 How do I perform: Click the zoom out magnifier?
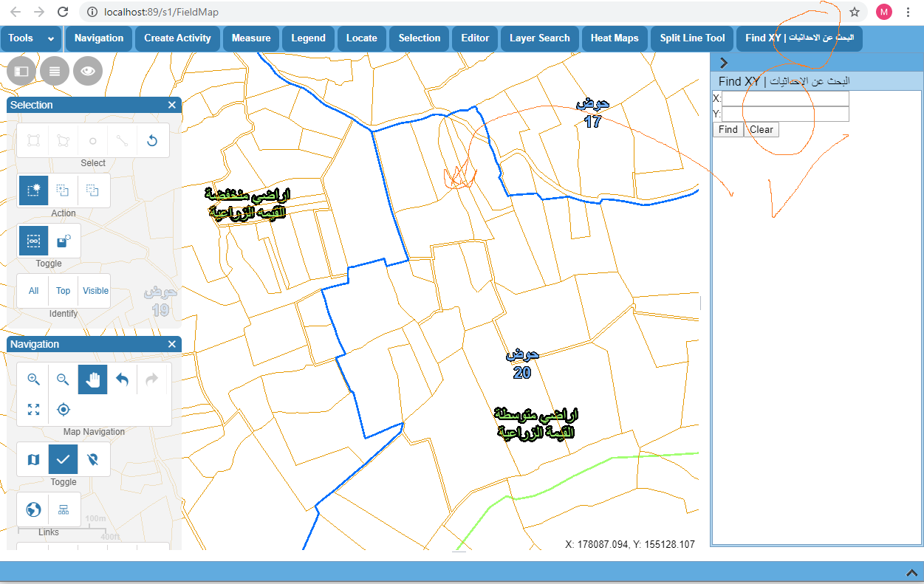(63, 379)
